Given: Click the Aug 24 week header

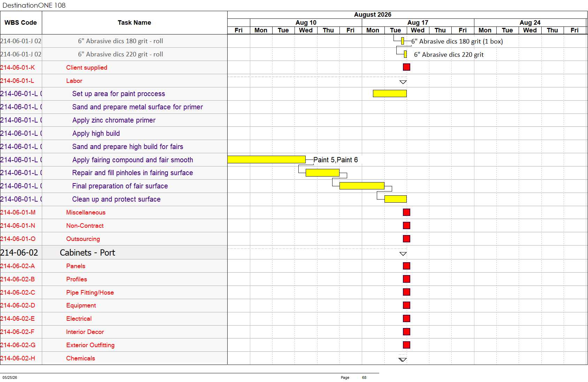Looking at the screenshot, I should (x=530, y=23).
